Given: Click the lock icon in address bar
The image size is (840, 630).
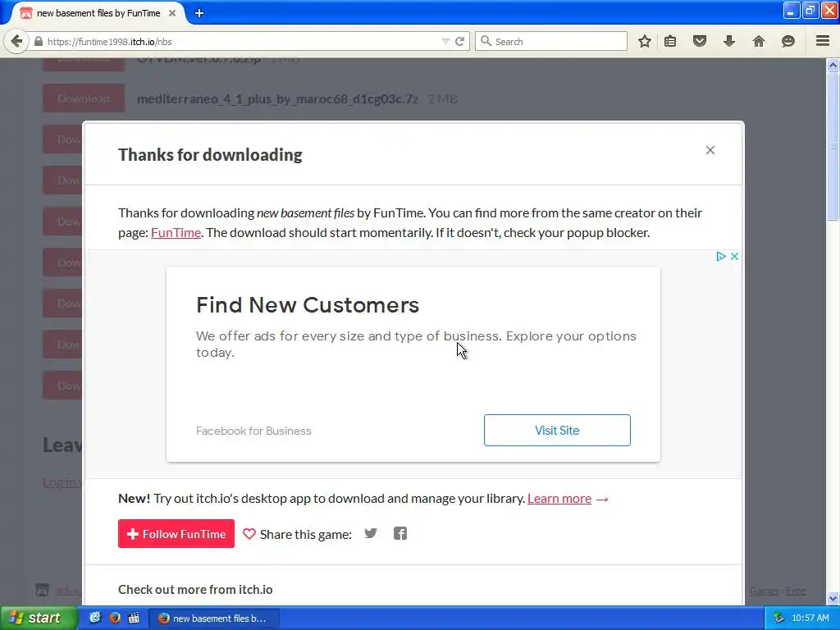Looking at the screenshot, I should [39, 41].
